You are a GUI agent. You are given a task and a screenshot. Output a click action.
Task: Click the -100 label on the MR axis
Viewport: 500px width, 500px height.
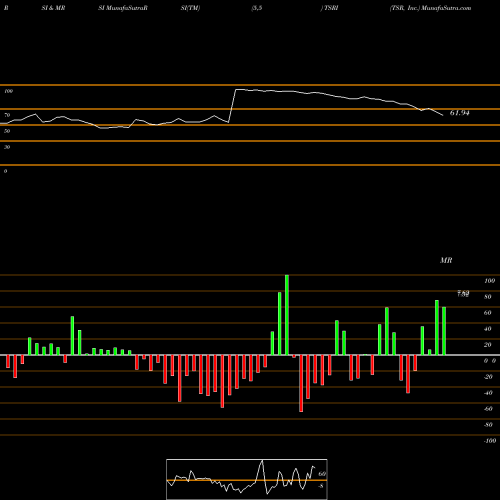point(489,441)
